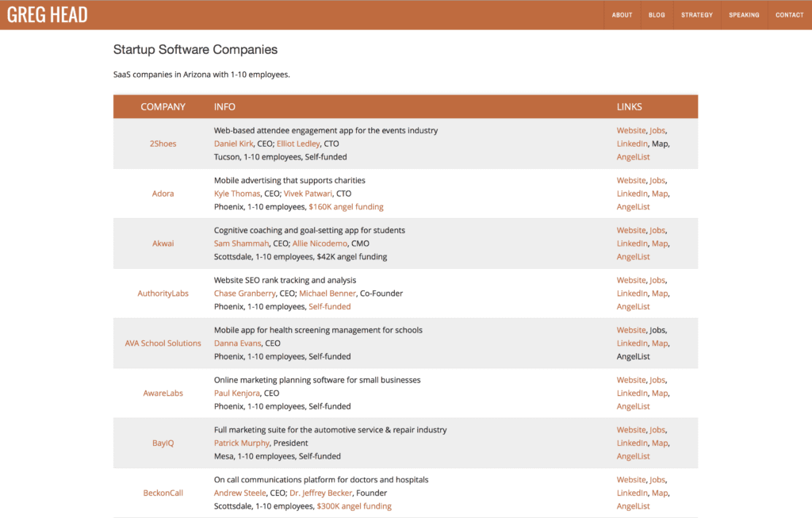Open the Map link for Adora
Viewport: 812px width, 518px height.
[660, 194]
